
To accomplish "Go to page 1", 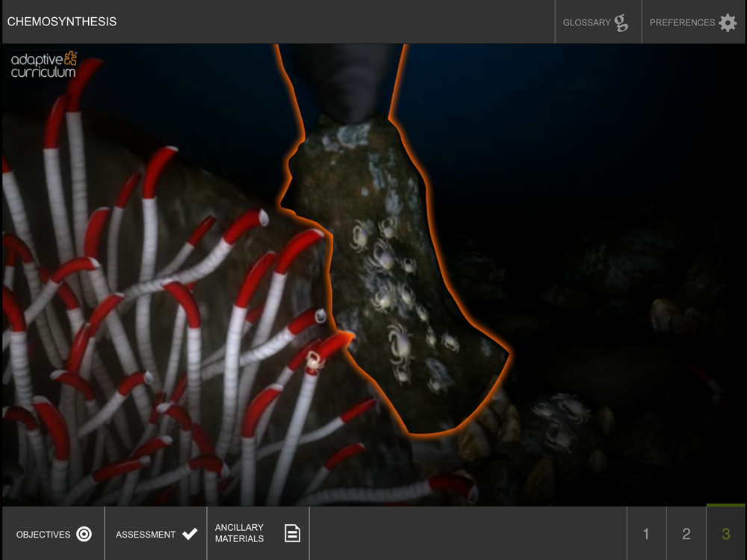I will point(646,534).
